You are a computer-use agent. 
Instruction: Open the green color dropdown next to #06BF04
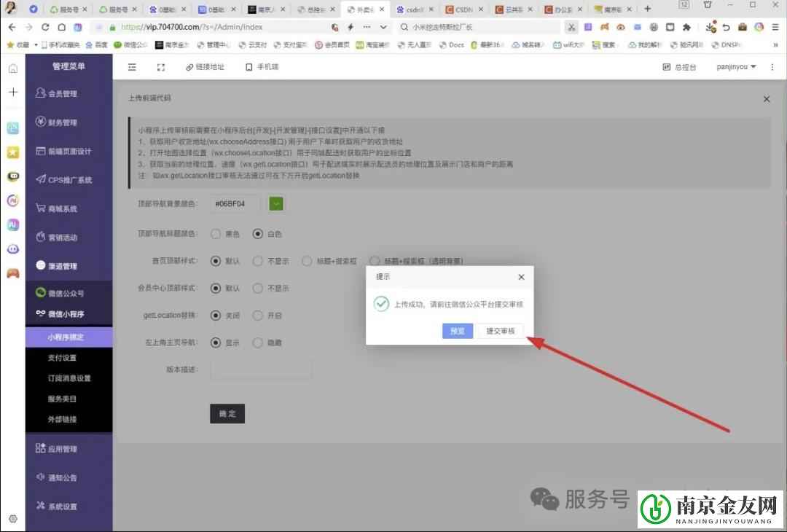(x=275, y=205)
